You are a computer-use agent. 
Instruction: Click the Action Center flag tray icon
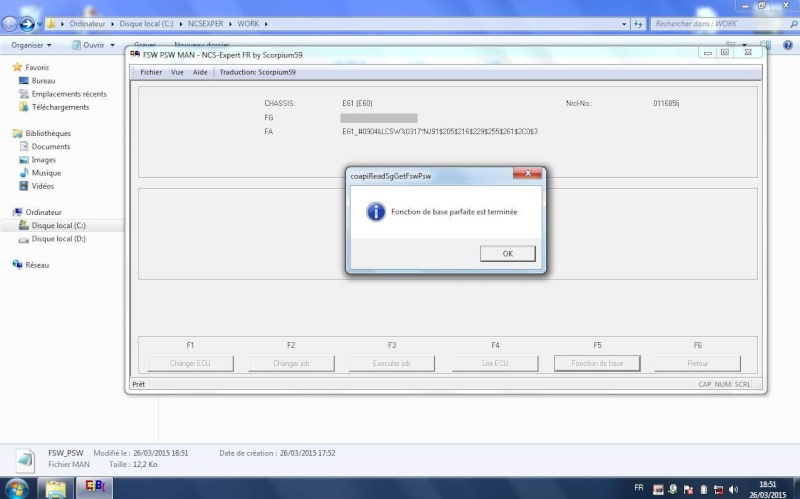click(688, 490)
